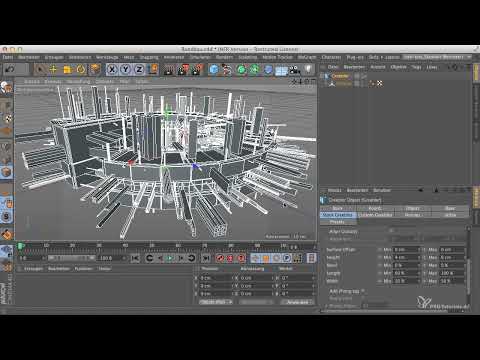The image size is (480, 360).
Task: Click the Make Editable icon in left sidebar
Action: [x=6, y=88]
